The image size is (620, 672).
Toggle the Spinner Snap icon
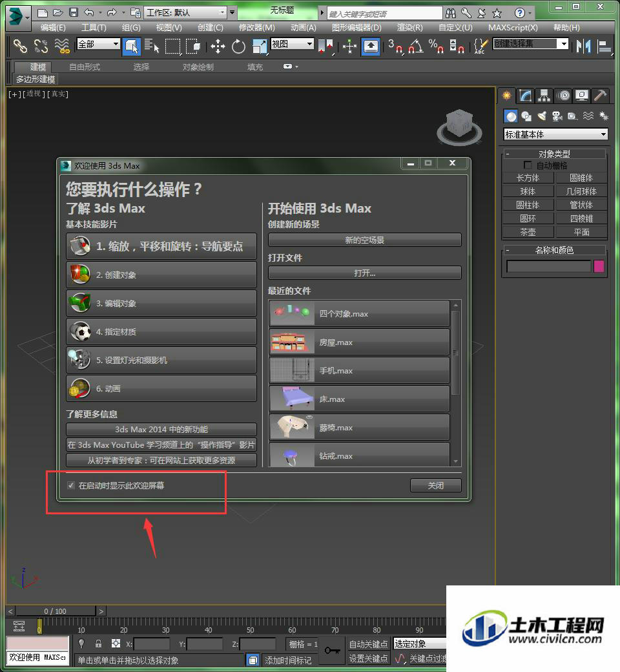[x=457, y=47]
